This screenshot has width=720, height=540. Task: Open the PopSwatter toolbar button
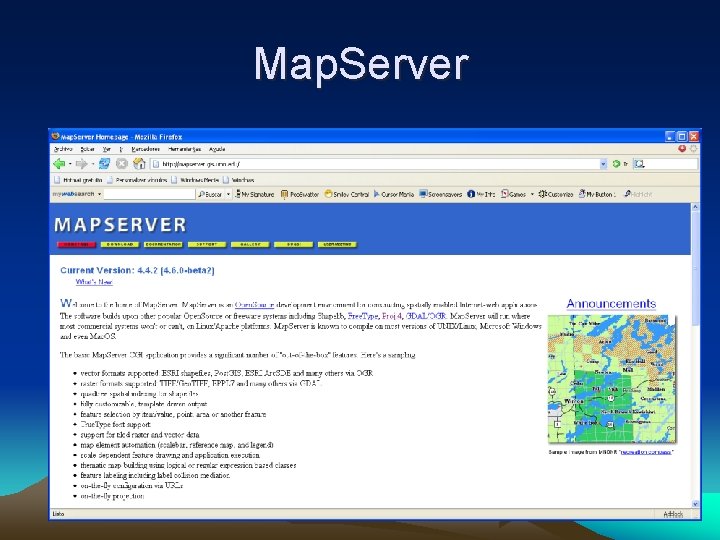[x=300, y=194]
